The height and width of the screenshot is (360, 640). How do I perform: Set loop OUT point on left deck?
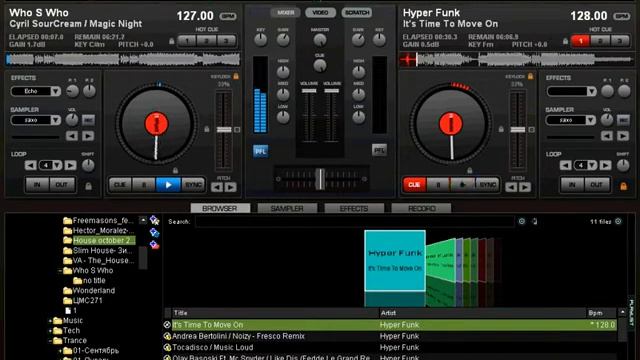(62, 185)
